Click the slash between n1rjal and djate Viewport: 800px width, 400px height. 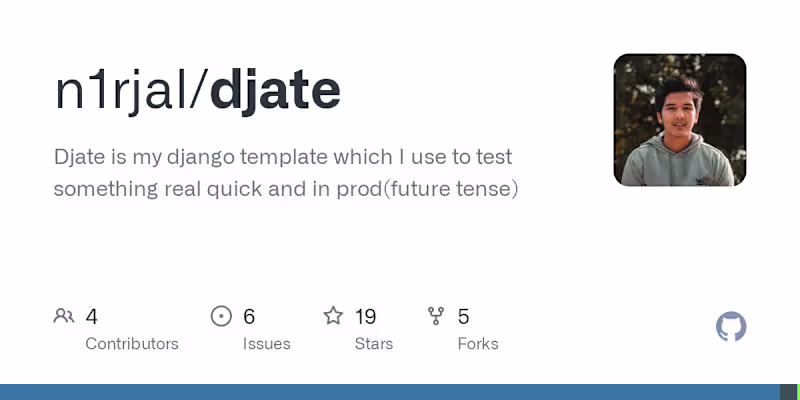coord(201,91)
